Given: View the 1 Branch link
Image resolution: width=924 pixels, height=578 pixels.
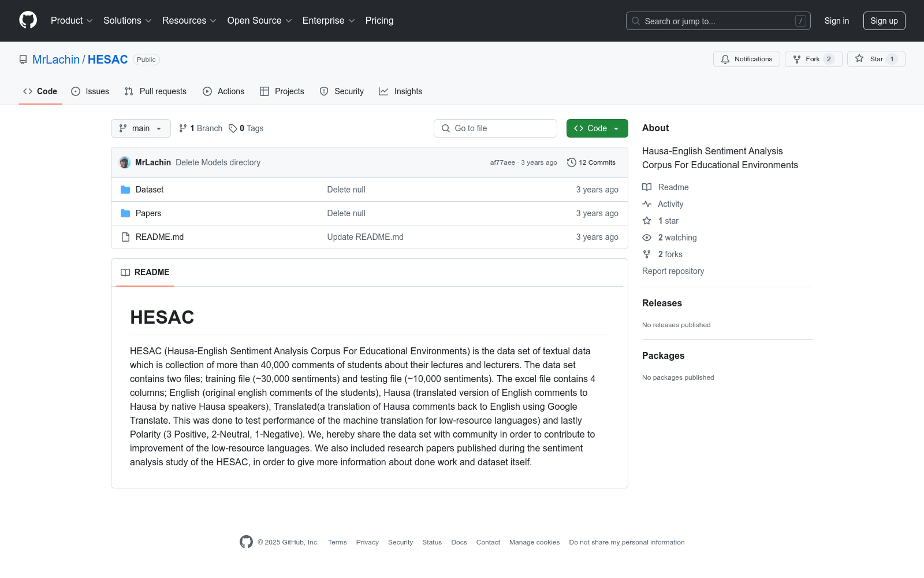Looking at the screenshot, I should (x=200, y=128).
